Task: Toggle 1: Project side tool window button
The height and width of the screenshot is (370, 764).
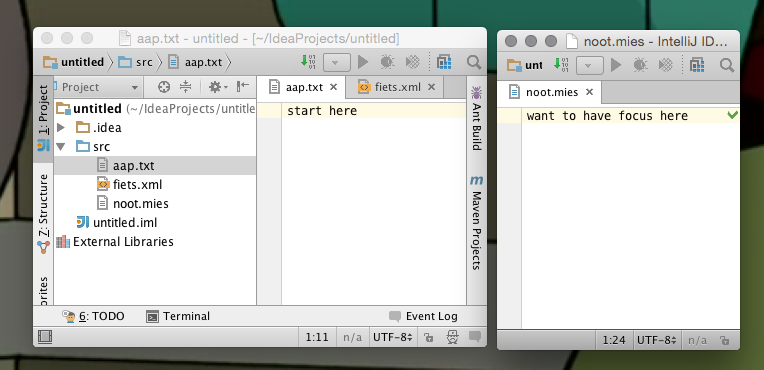Action: (43, 119)
